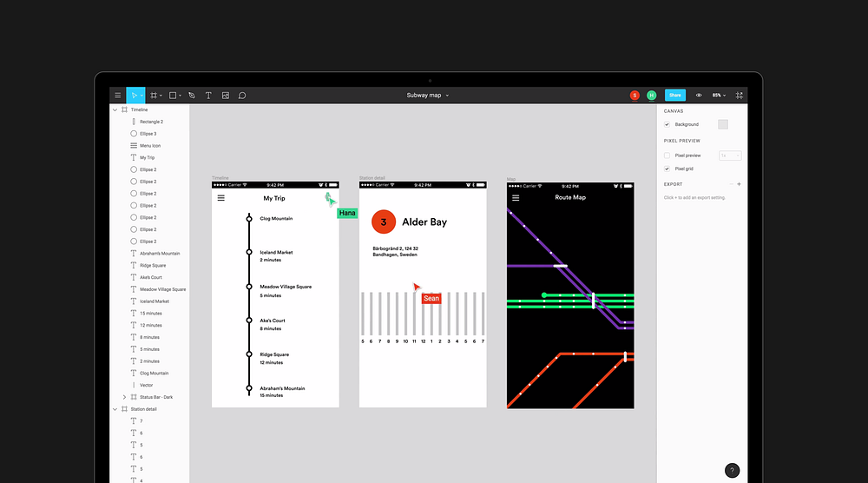Open the main hamburger menu in toolbar

pos(117,96)
